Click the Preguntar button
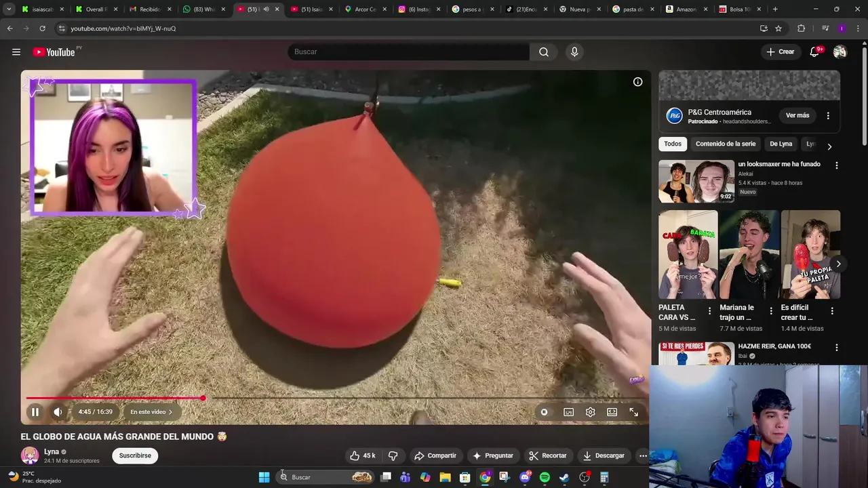 [x=493, y=455]
